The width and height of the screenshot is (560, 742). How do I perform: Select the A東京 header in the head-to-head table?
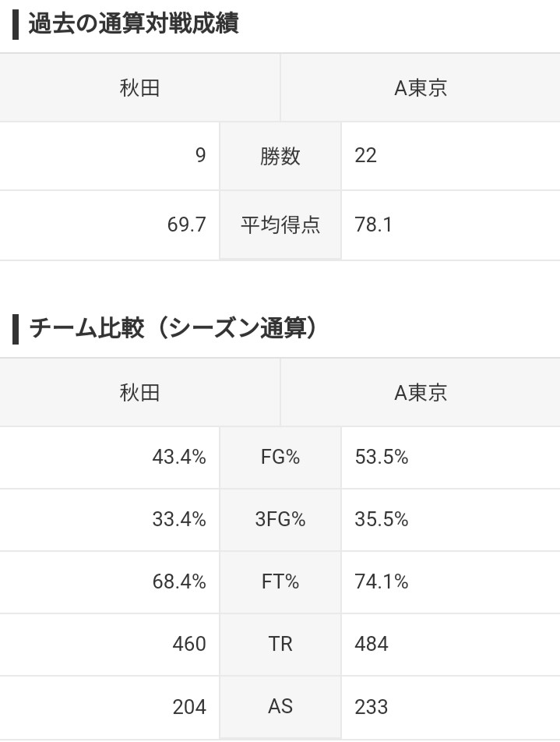(421, 88)
